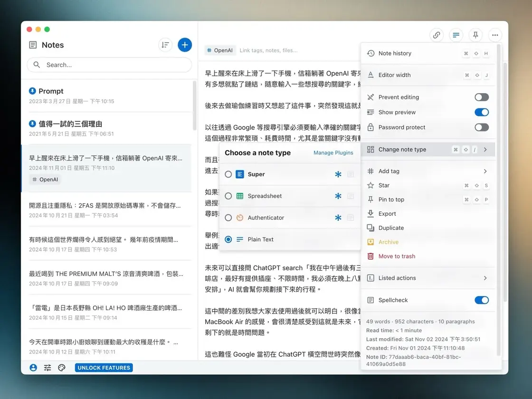The width and height of the screenshot is (532, 399).
Task: Select the Authenticator radio button
Action: [228, 218]
